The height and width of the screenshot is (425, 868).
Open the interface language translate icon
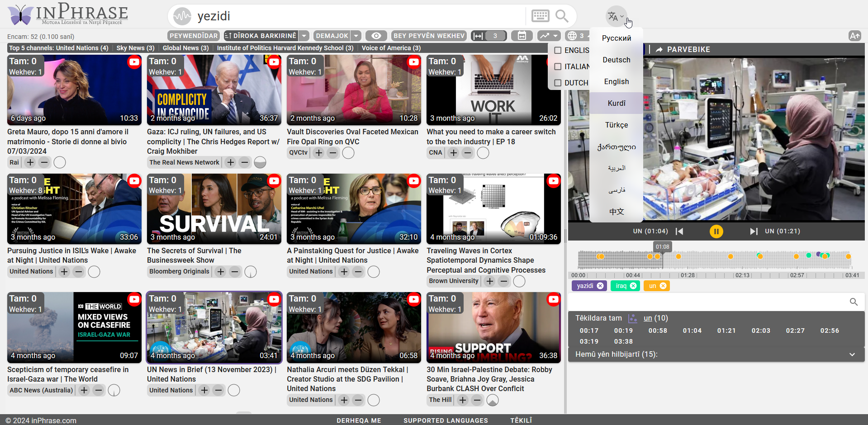click(x=616, y=17)
